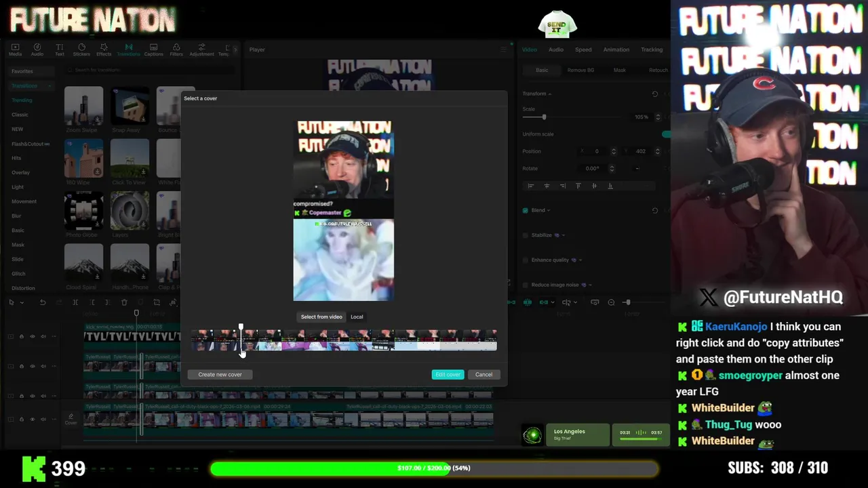Collapse the Transform section
Image resolution: width=868 pixels, height=488 pixels.
(x=550, y=94)
